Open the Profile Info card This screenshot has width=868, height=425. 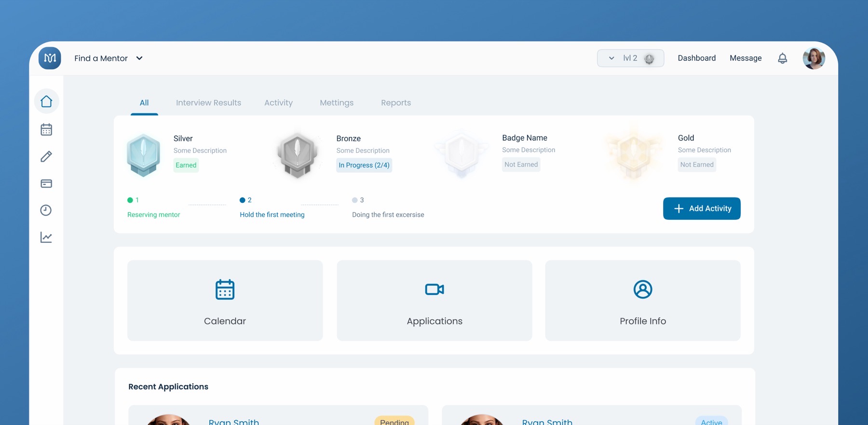coord(643,301)
